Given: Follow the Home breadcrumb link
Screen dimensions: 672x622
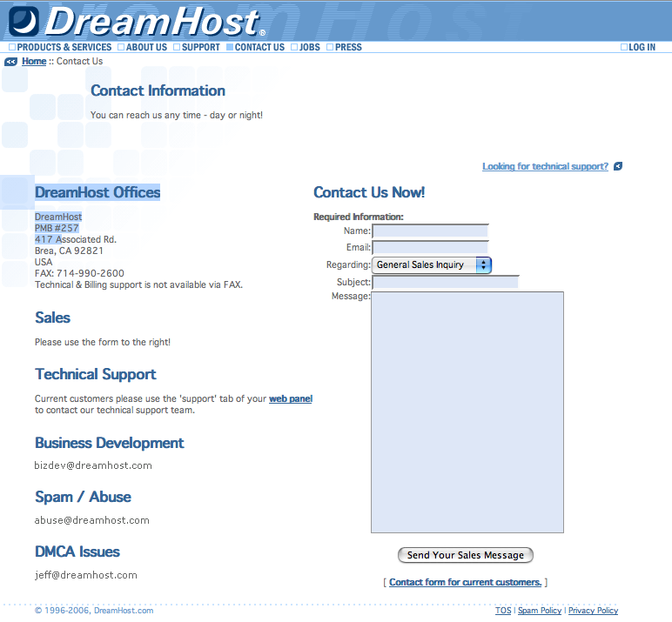Looking at the screenshot, I should pyautogui.click(x=34, y=62).
